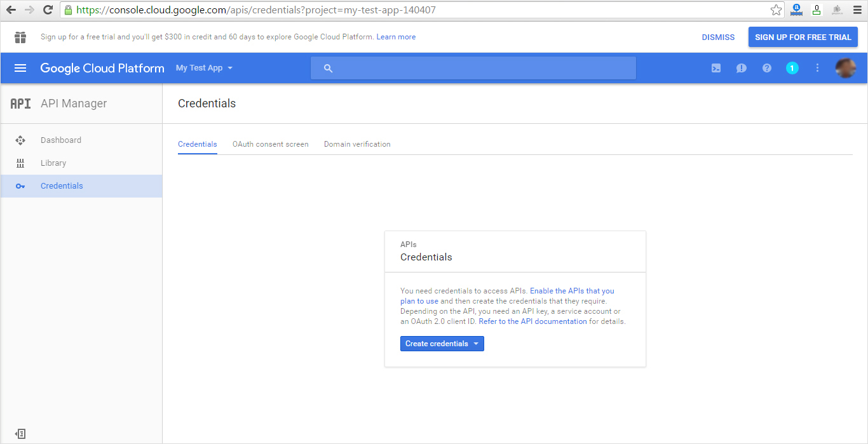Open the Create credentials dropdown
Viewport: 868px width, 444px height.
pos(442,344)
